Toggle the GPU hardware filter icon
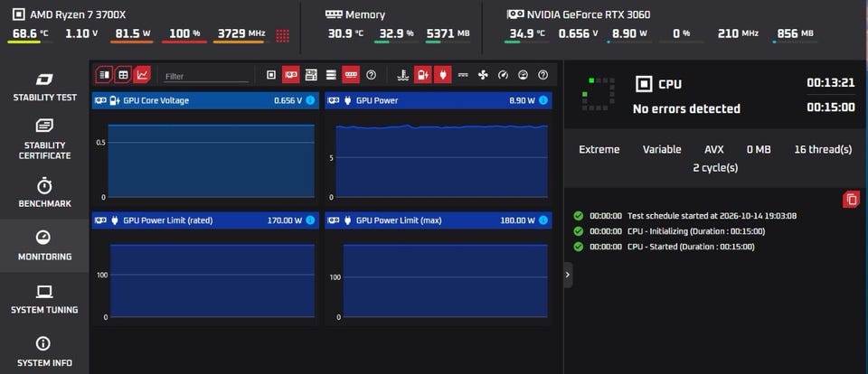 290,74
